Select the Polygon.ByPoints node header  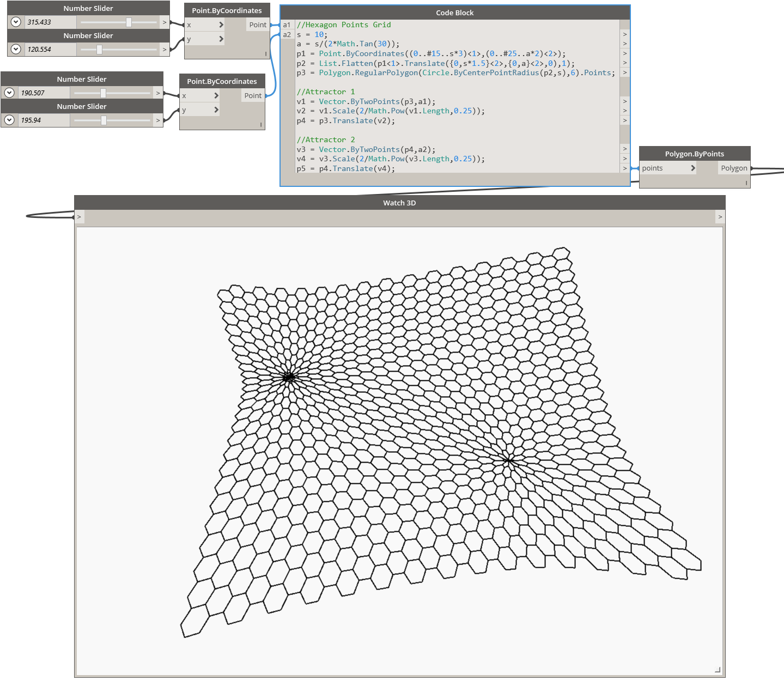pos(694,153)
